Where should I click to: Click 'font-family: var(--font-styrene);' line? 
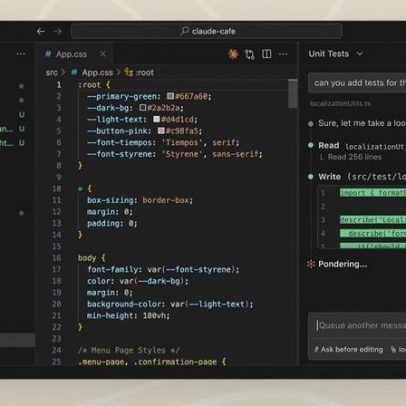click(163, 269)
